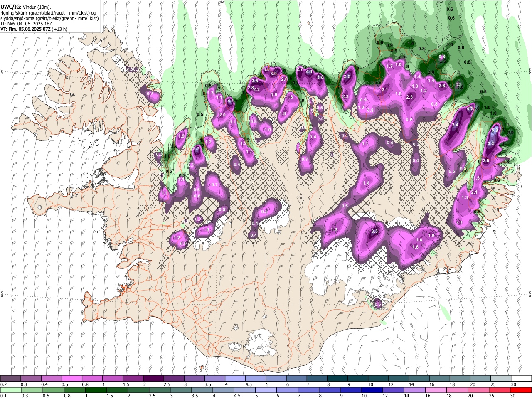Viewport: 532px width, 399px height.
Task: Select the violet 12–14 rain swatch
Action: point(394,390)
